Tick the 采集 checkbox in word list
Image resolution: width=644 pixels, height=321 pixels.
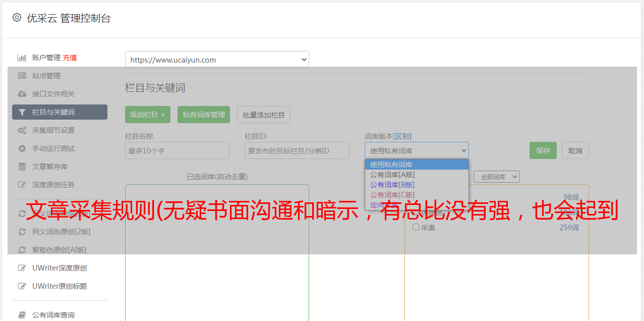(416, 227)
